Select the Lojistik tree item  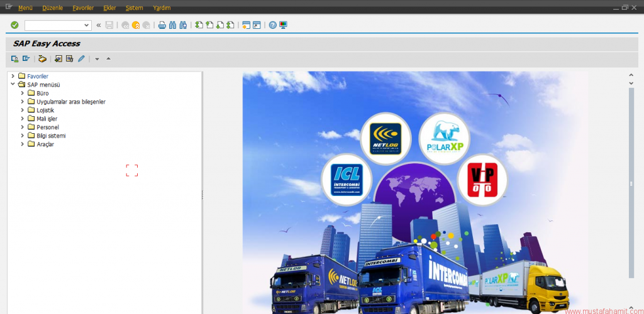45,111
